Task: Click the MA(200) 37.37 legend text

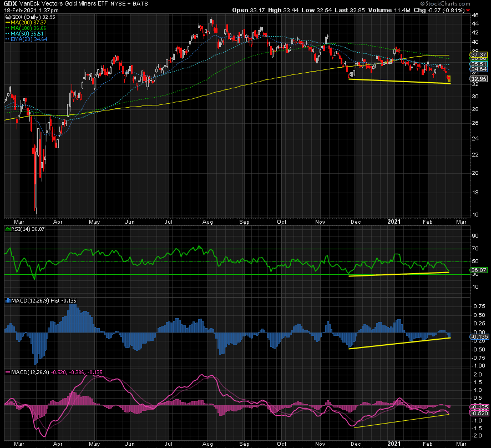Action: 28,23
